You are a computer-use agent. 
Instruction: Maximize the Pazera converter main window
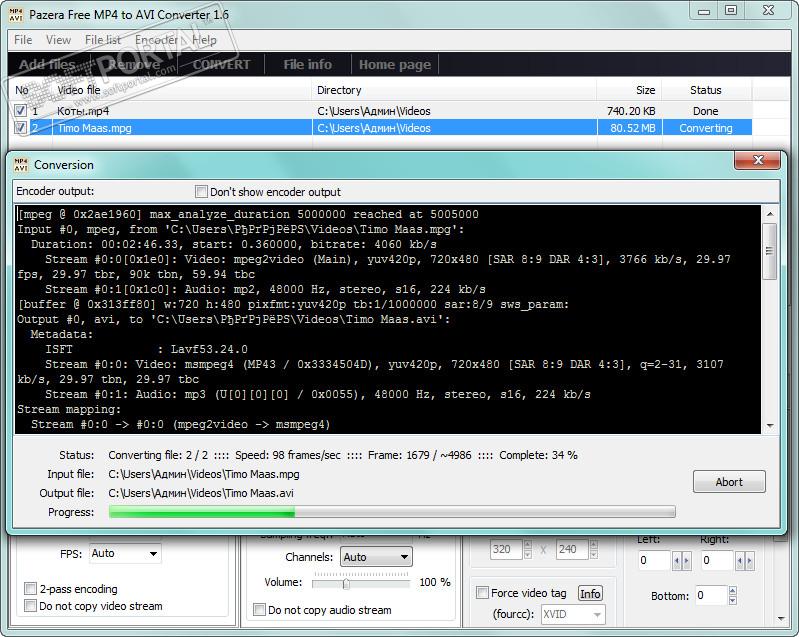tap(731, 11)
